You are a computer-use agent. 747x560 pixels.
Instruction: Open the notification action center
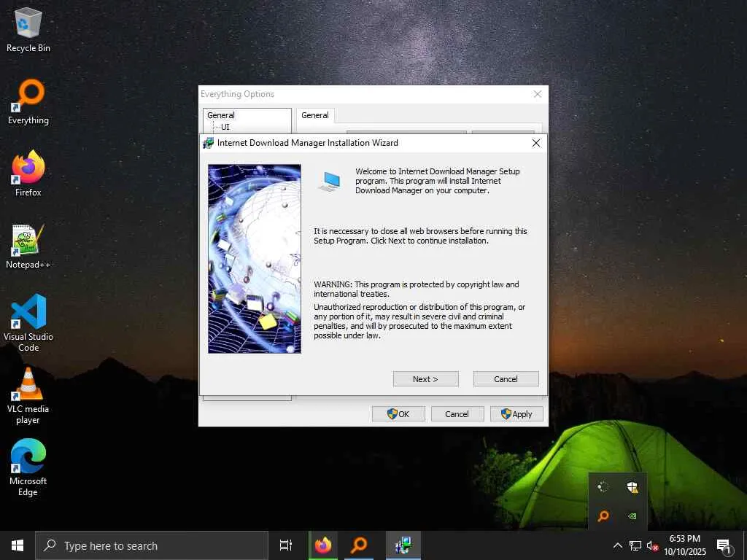pos(724,545)
